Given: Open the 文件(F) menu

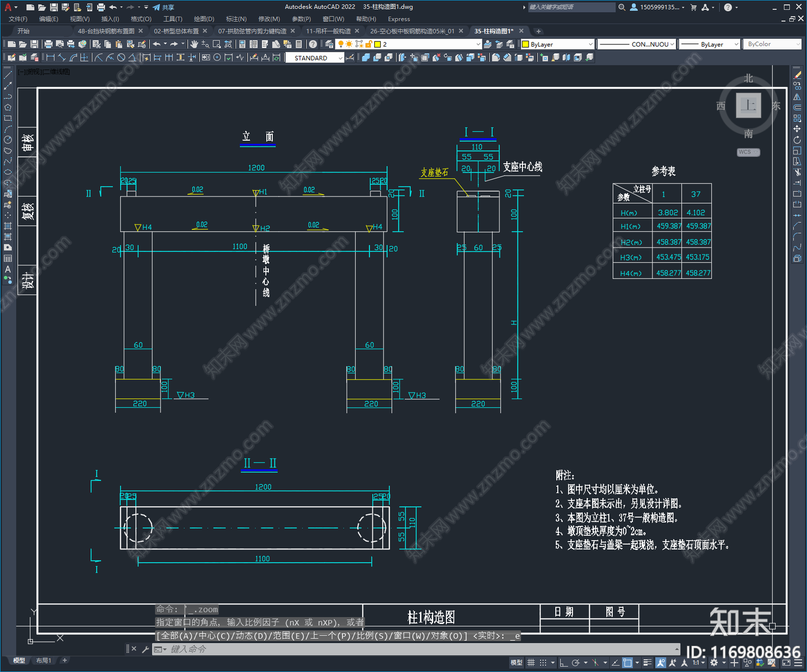Looking at the screenshot, I should (x=18, y=19).
